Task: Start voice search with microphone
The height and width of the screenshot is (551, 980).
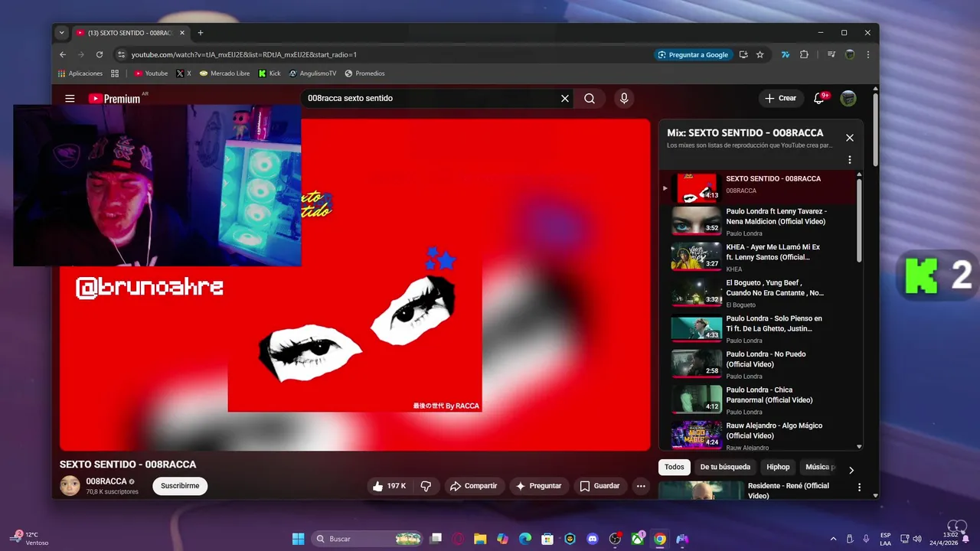Action: coord(624,99)
